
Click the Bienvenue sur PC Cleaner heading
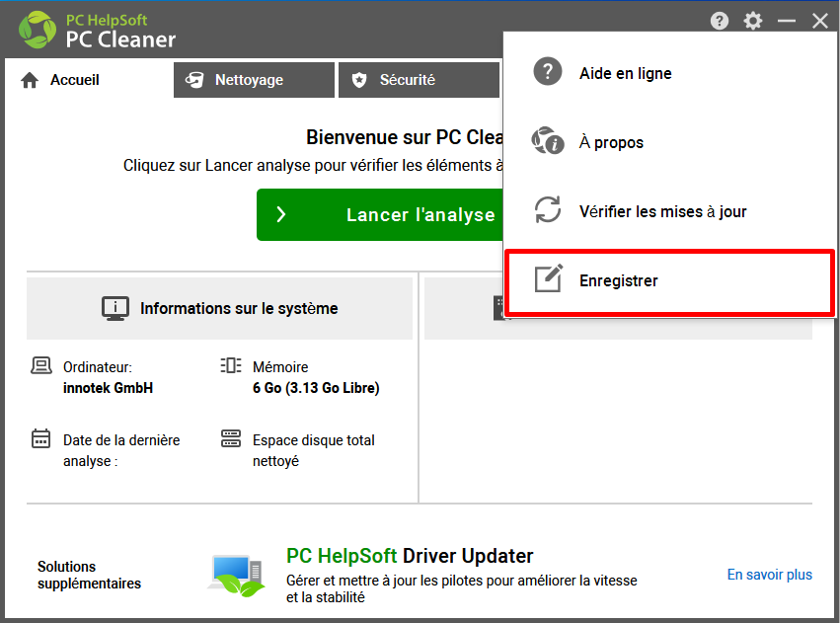pyautogui.click(x=405, y=137)
